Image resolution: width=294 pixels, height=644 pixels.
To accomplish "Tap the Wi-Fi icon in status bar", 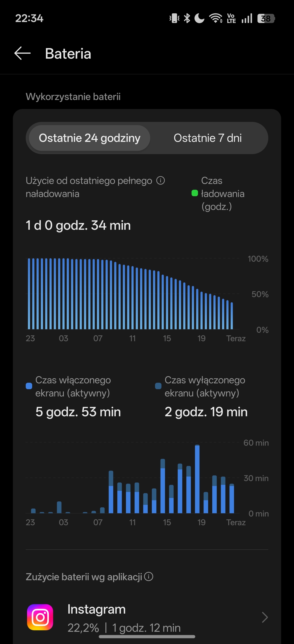I will pos(216,18).
